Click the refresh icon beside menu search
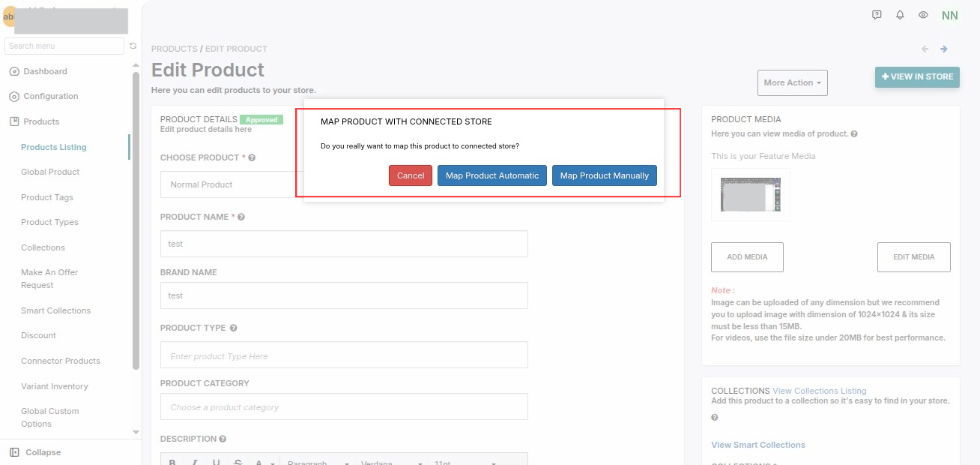The height and width of the screenshot is (465, 980). (x=133, y=46)
